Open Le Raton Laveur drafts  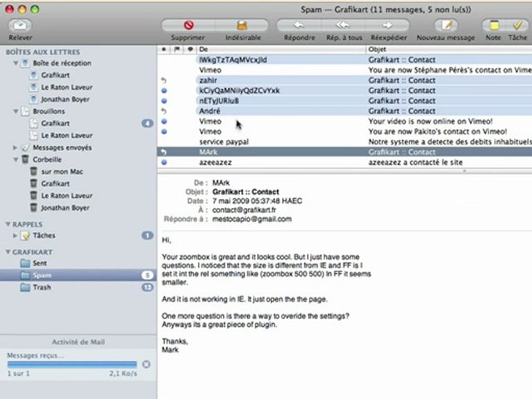pyautogui.click(x=66, y=135)
